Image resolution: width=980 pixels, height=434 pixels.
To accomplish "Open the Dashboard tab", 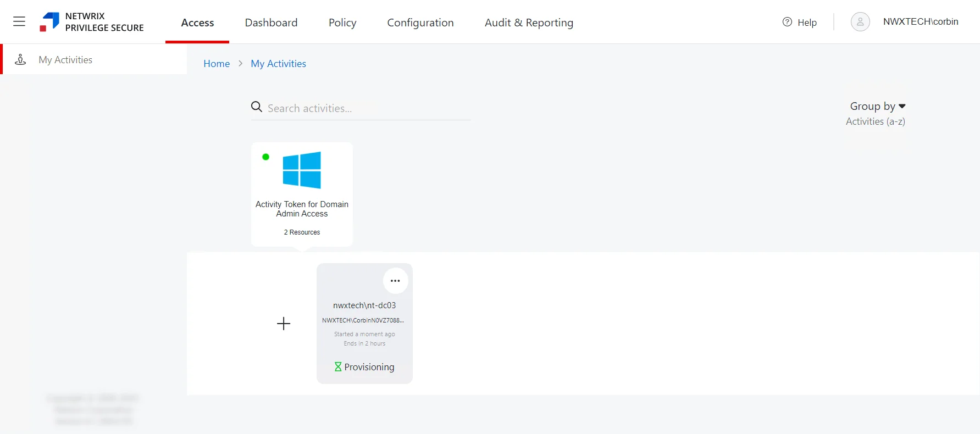I will [271, 23].
